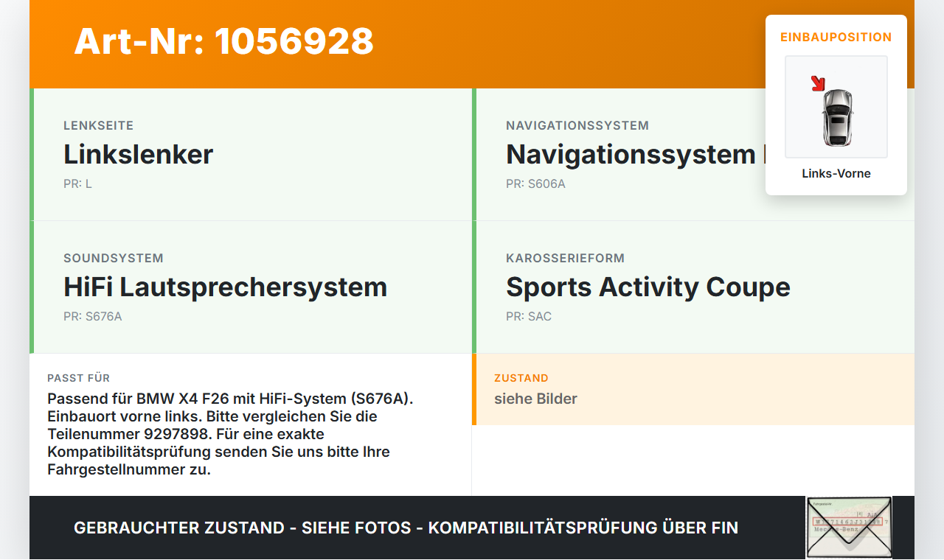Viewport: 944px width, 560px height.
Task: Select the siehe Bilder text
Action: 535,399
